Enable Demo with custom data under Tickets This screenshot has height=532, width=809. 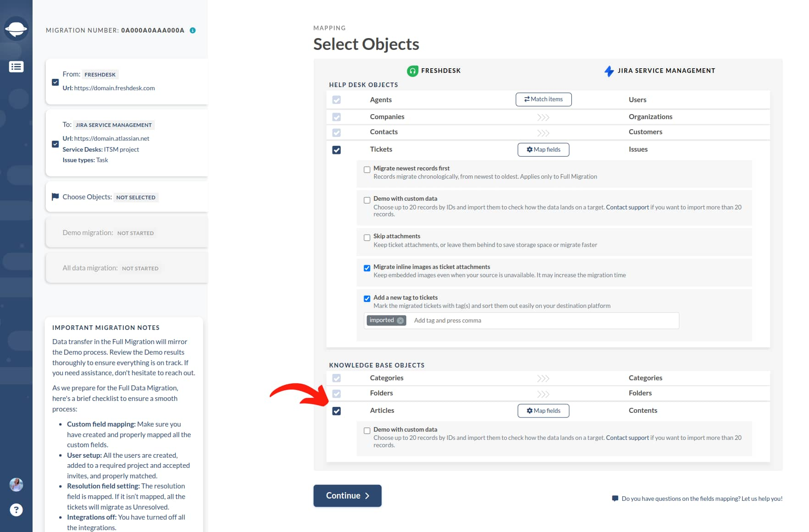pos(367,200)
